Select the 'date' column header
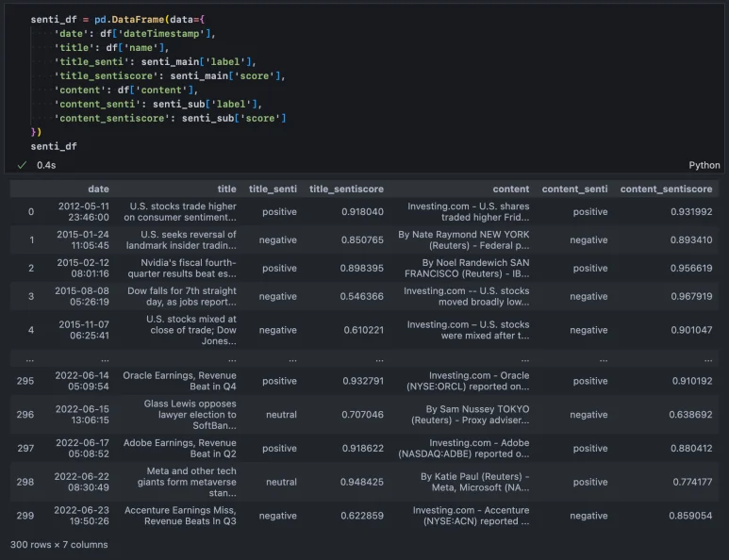Screen dimensions: 729x560 (98, 189)
